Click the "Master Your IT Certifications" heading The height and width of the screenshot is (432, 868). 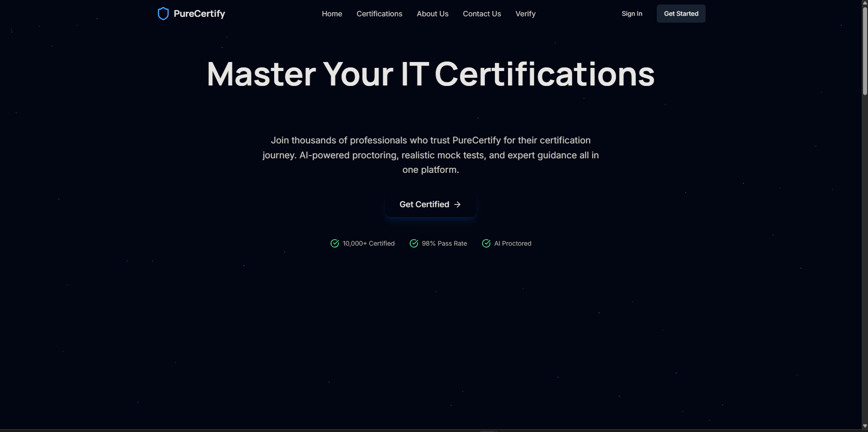pos(431,74)
